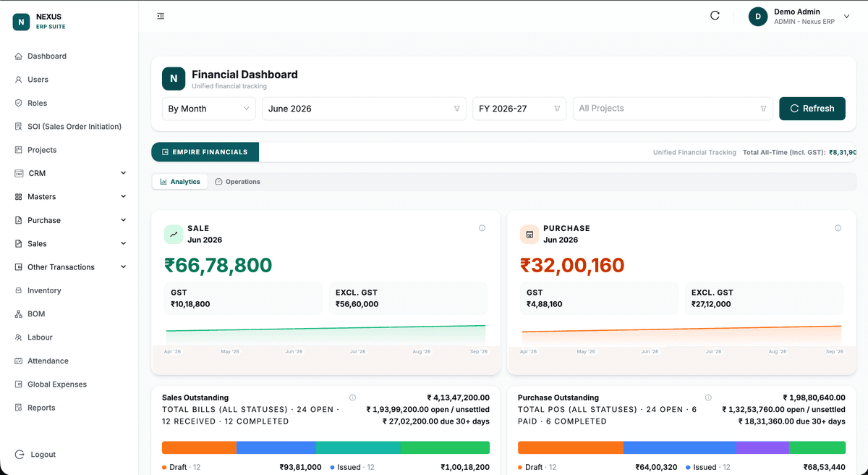Click the SOI document icon in the sidebar
The width and height of the screenshot is (868, 475).
[19, 127]
